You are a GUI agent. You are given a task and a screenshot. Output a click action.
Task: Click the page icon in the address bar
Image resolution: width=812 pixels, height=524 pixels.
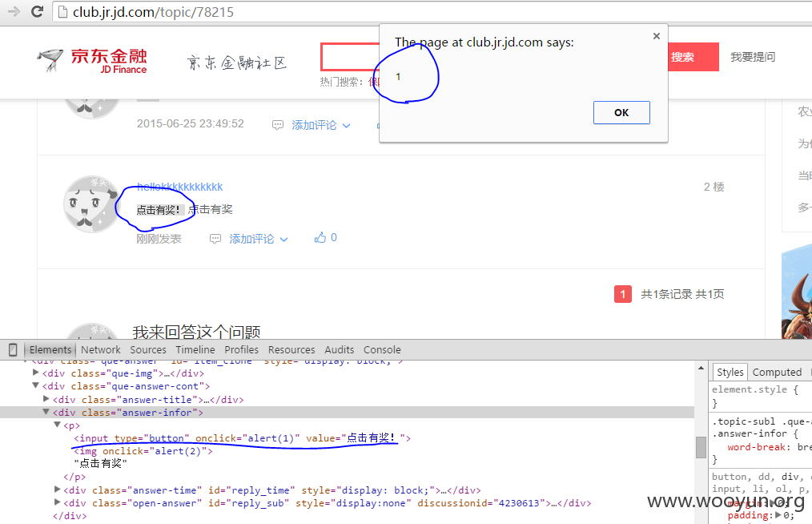tap(62, 12)
